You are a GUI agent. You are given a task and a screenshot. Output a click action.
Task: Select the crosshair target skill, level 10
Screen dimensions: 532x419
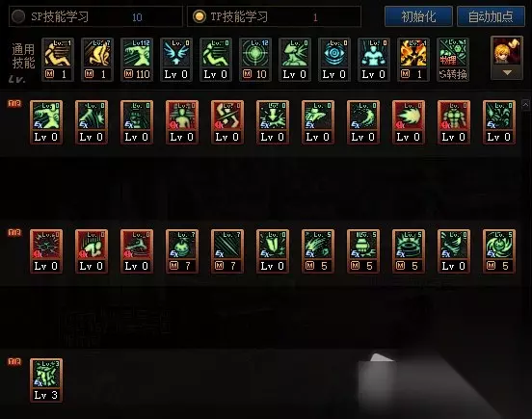(x=255, y=60)
